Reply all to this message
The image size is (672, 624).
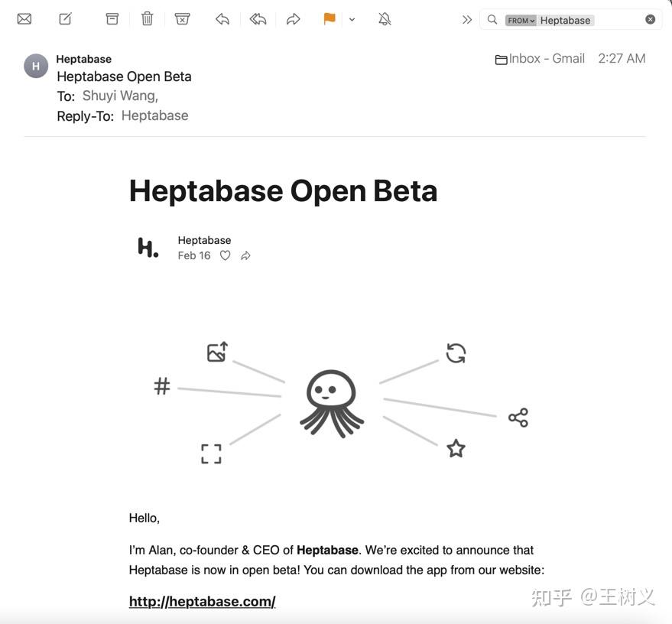[258, 18]
